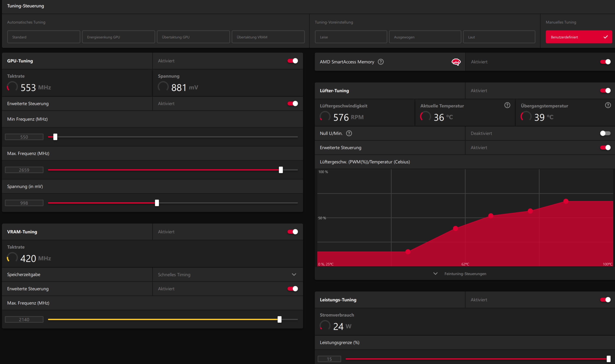Screen dimensions: 615x364
Task: Click the GPU Taktrate gauge dial
Action: tap(12, 87)
